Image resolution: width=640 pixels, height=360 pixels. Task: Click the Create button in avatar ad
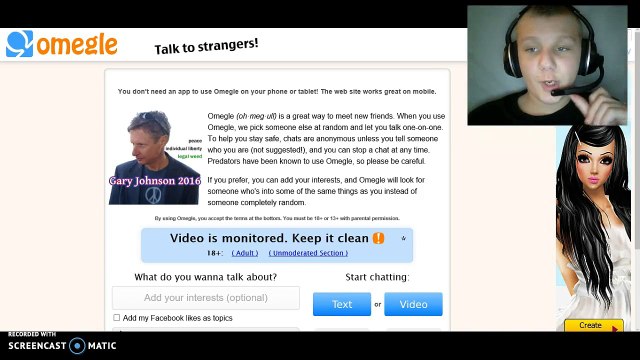593,325
